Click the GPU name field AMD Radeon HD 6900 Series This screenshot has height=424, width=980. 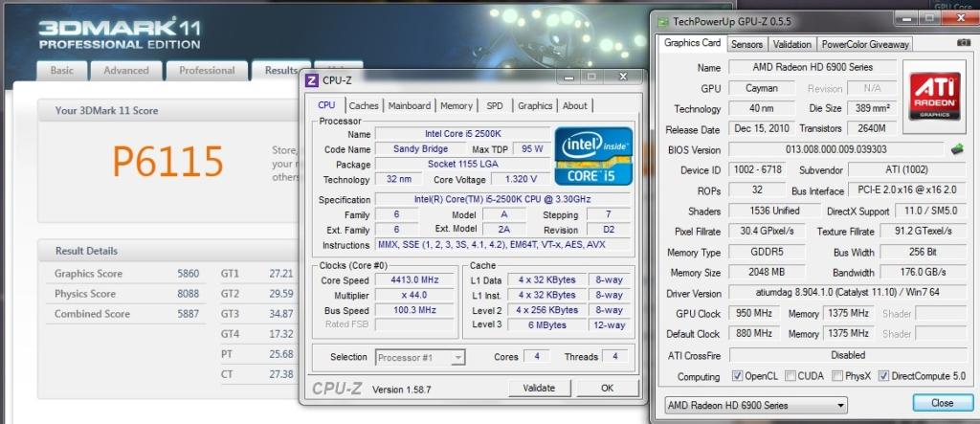813,67
